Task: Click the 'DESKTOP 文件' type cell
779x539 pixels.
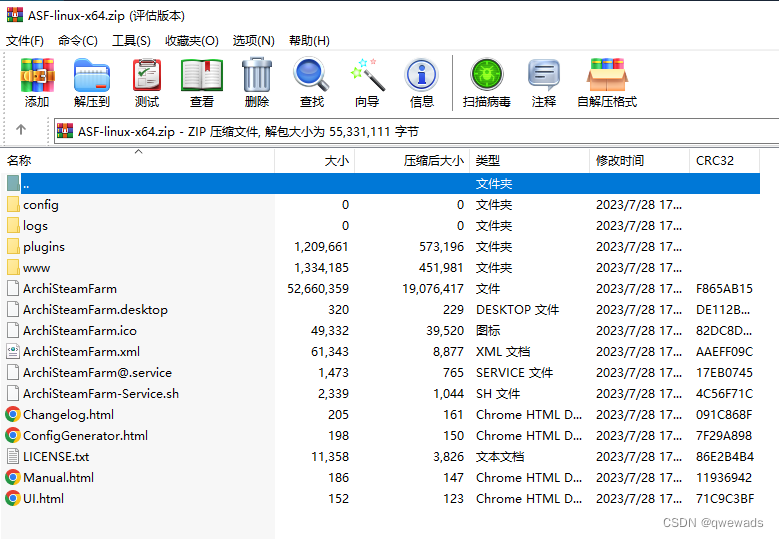Action: tap(517, 309)
